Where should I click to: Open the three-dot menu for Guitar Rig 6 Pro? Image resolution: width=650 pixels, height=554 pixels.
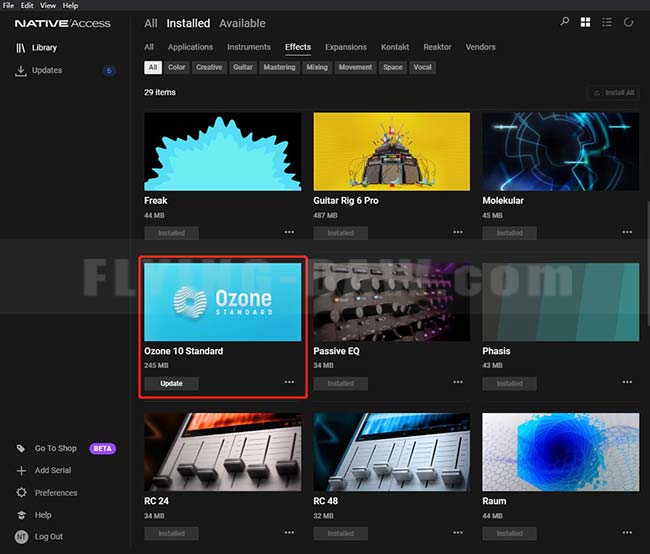458,232
